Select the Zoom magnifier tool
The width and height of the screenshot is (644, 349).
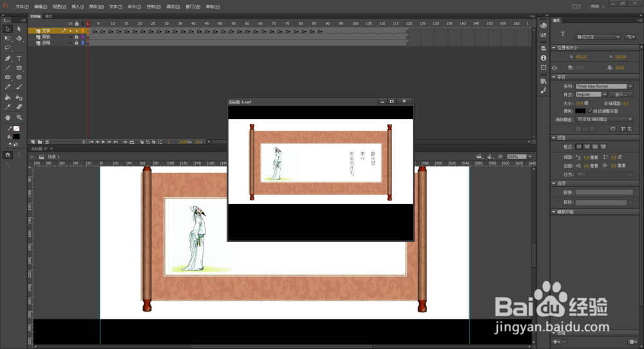(19, 117)
